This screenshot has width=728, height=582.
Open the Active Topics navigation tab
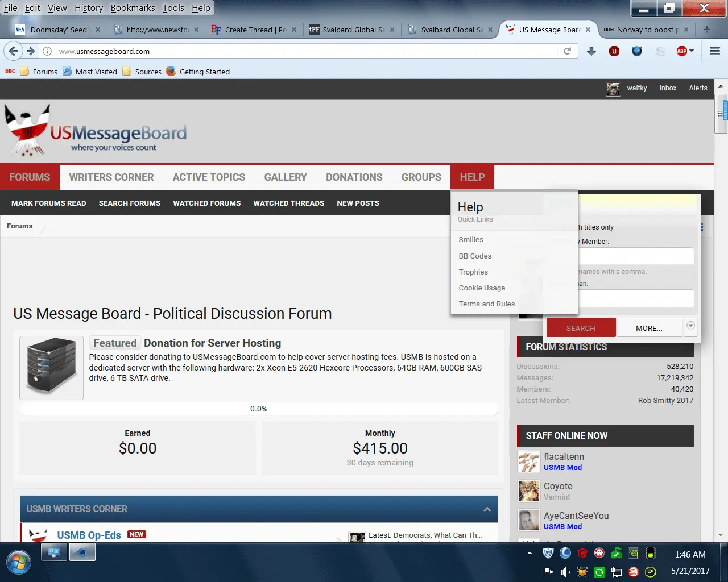pos(209,177)
